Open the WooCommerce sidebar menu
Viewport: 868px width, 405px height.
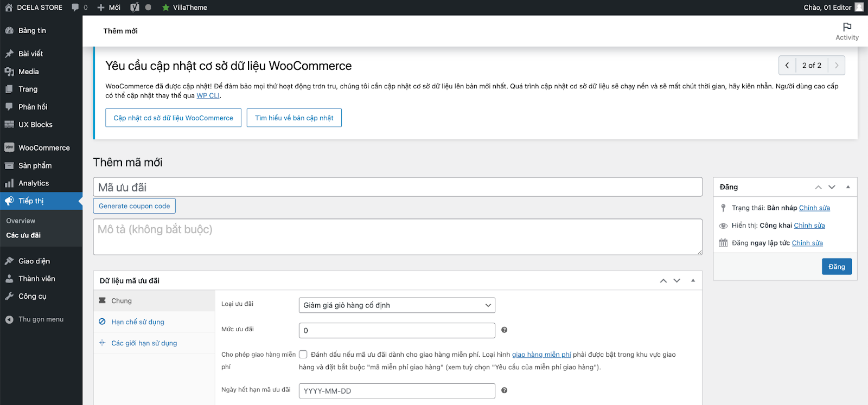(x=43, y=147)
